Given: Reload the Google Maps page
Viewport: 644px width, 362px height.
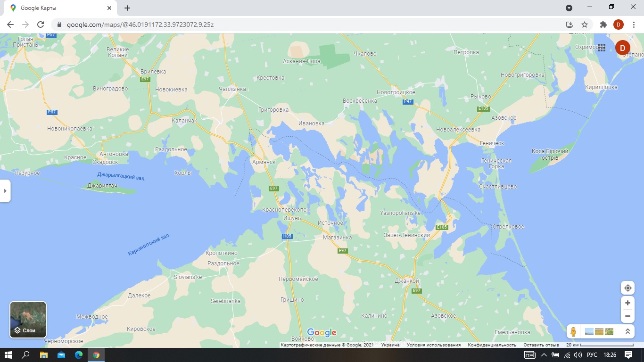Looking at the screenshot, I should [41, 25].
